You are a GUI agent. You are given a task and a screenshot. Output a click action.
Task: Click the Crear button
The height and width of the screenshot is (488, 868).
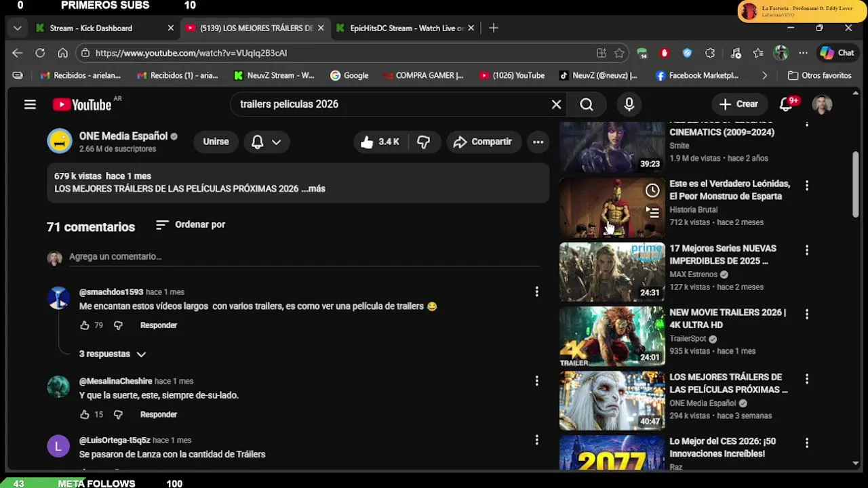pos(738,104)
